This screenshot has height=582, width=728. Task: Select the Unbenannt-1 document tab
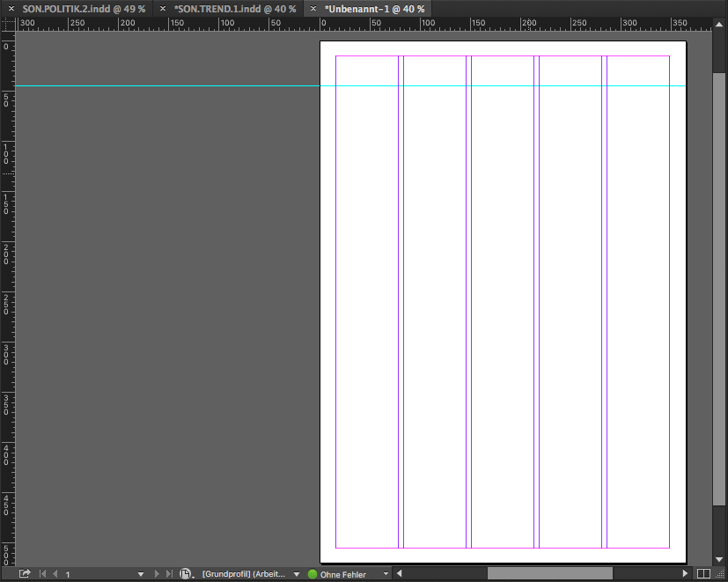[x=375, y=9]
